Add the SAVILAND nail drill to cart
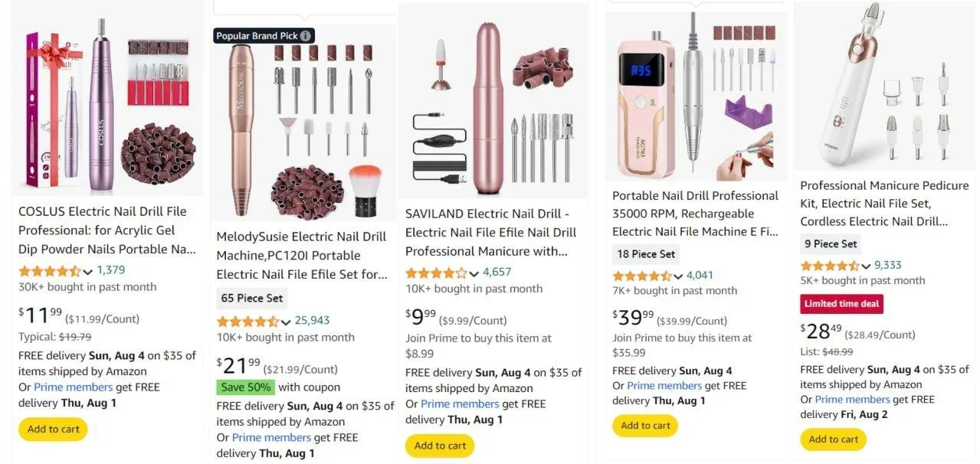The width and height of the screenshot is (980, 464). (439, 445)
